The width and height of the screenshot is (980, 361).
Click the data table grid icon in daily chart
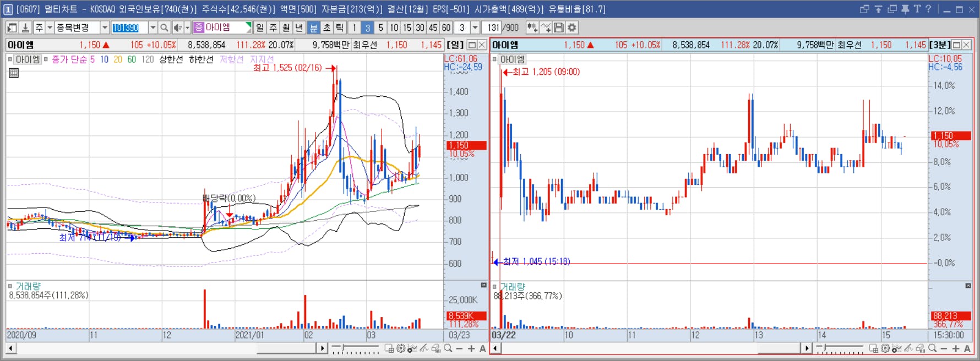click(x=14, y=73)
